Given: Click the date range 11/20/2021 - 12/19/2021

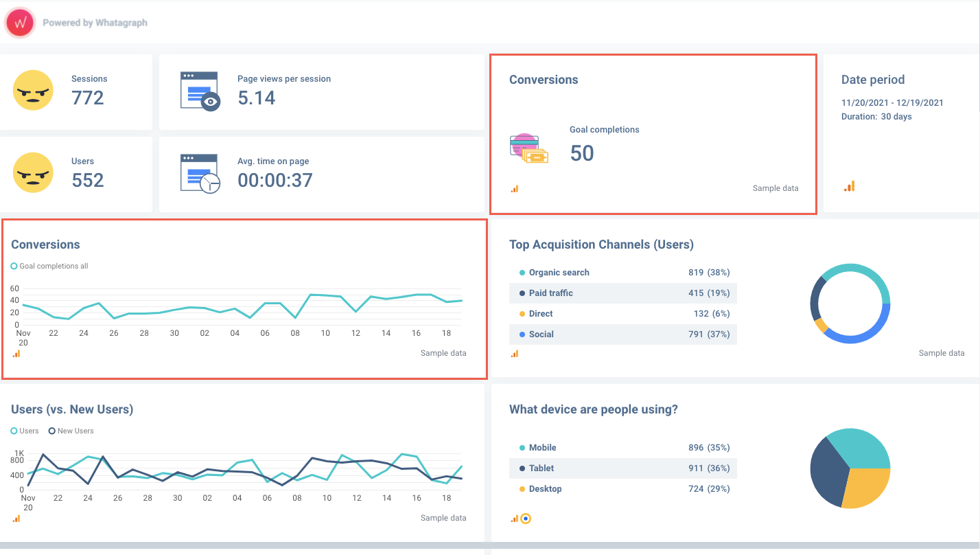Looking at the screenshot, I should click(892, 103).
